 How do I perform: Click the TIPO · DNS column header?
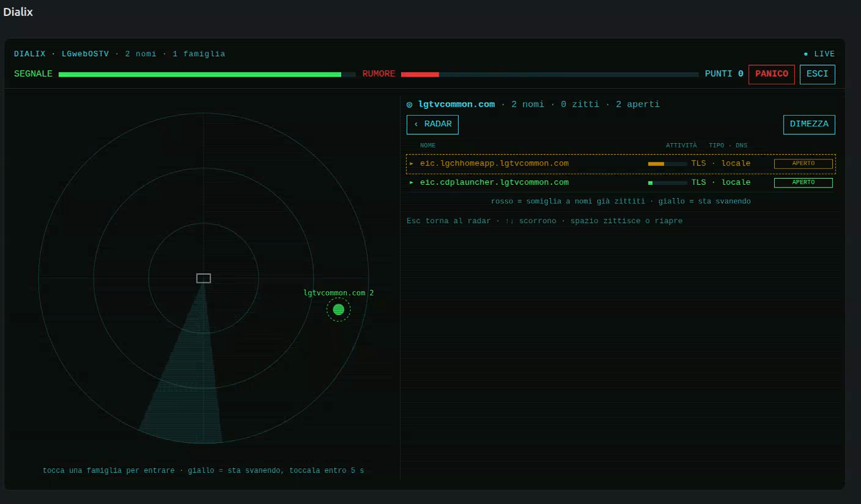click(728, 145)
